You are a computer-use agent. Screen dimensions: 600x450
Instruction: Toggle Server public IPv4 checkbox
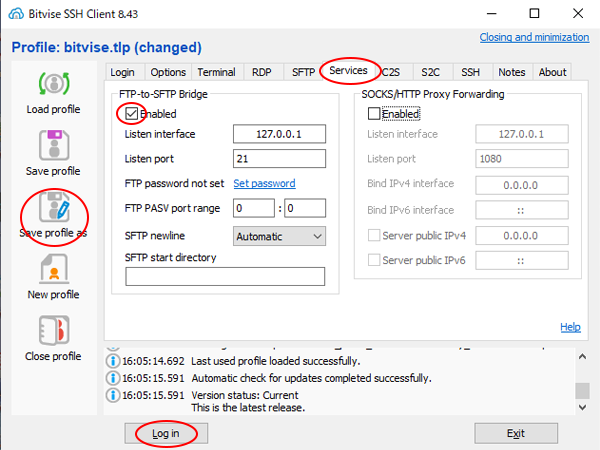pos(373,235)
